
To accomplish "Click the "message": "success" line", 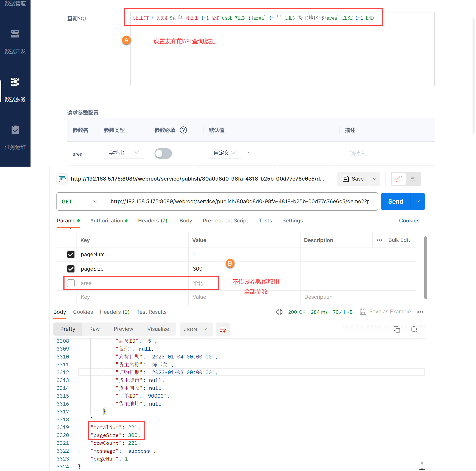I will (123, 451).
